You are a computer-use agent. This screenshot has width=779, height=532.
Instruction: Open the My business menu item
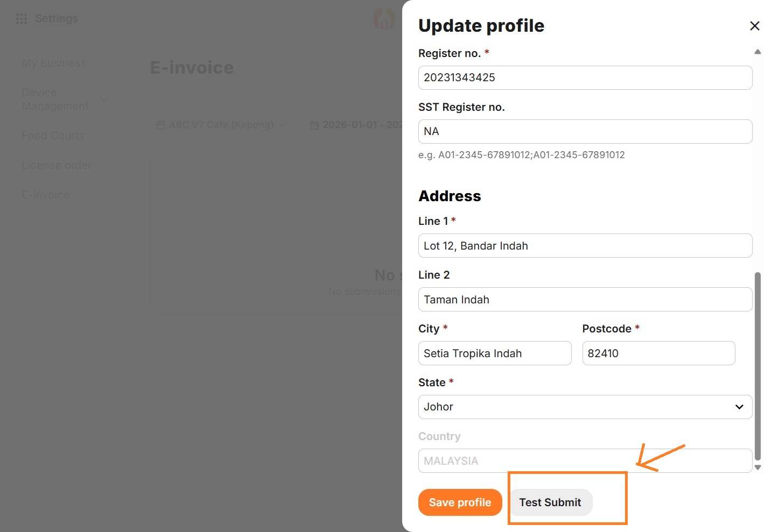point(53,63)
